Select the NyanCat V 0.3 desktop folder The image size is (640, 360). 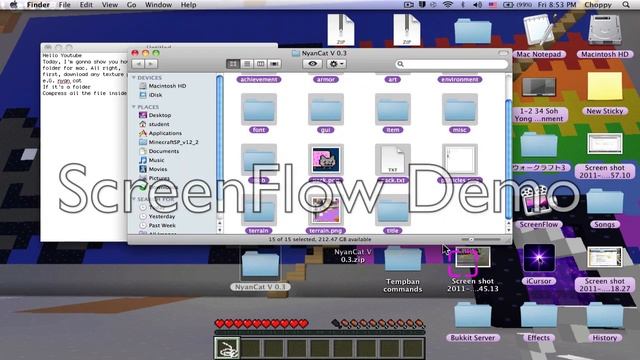[260, 264]
